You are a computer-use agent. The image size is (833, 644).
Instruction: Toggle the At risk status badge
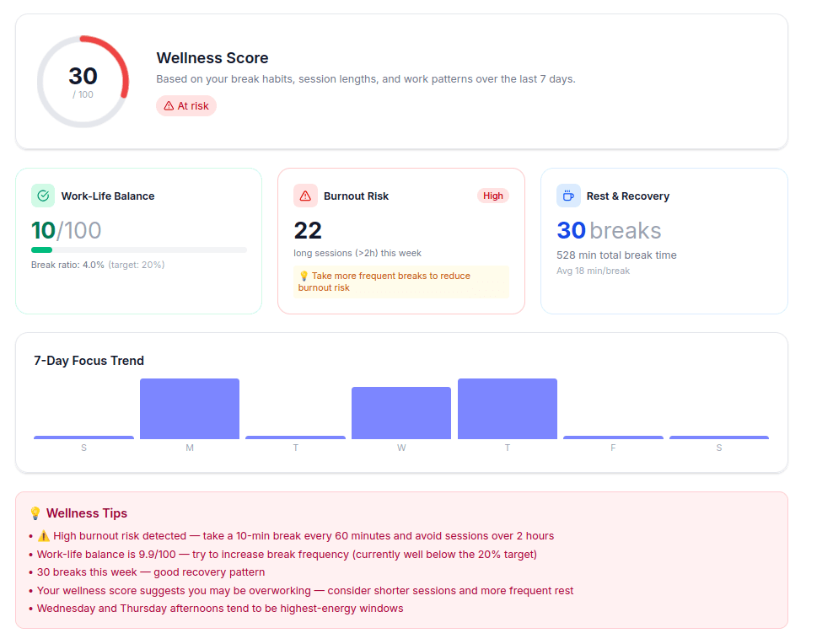[185, 105]
